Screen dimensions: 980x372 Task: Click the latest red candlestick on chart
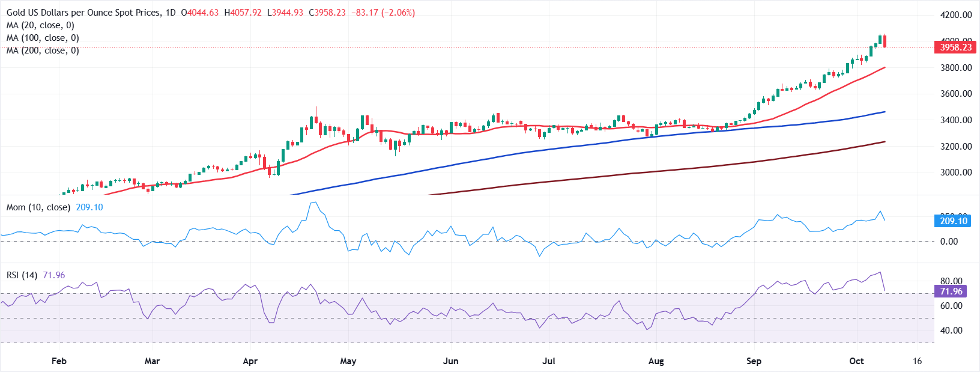point(885,41)
